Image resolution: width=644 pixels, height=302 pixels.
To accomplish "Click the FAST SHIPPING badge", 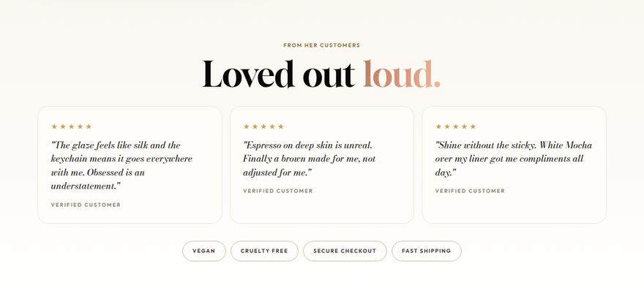I will tap(427, 251).
